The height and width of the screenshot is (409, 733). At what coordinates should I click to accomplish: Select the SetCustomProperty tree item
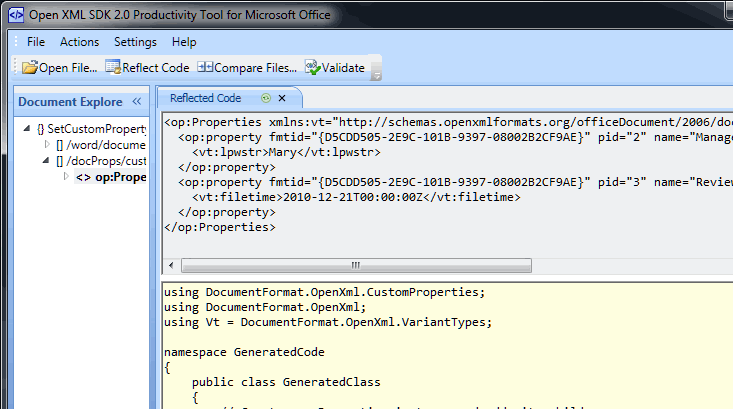click(x=92, y=129)
